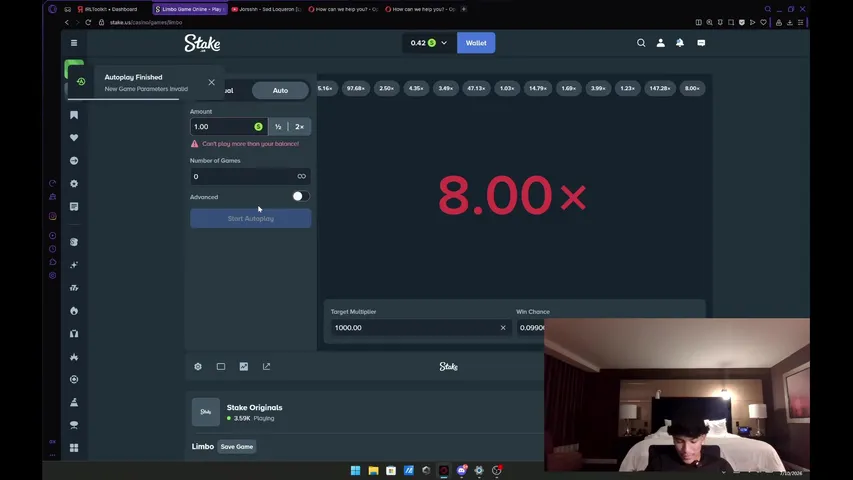Viewport: 853px width, 480px height.
Task: Switch to the Auto tab
Action: 280,90
